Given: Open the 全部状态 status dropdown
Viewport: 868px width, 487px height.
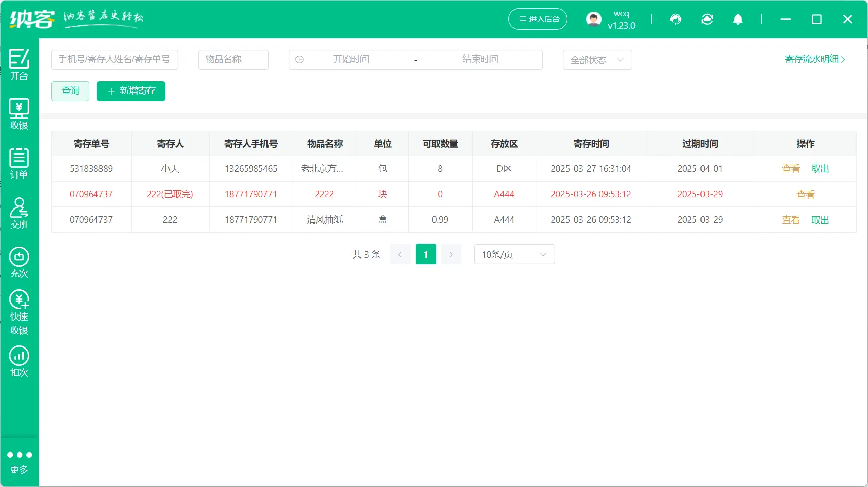Looking at the screenshot, I should click(x=597, y=60).
